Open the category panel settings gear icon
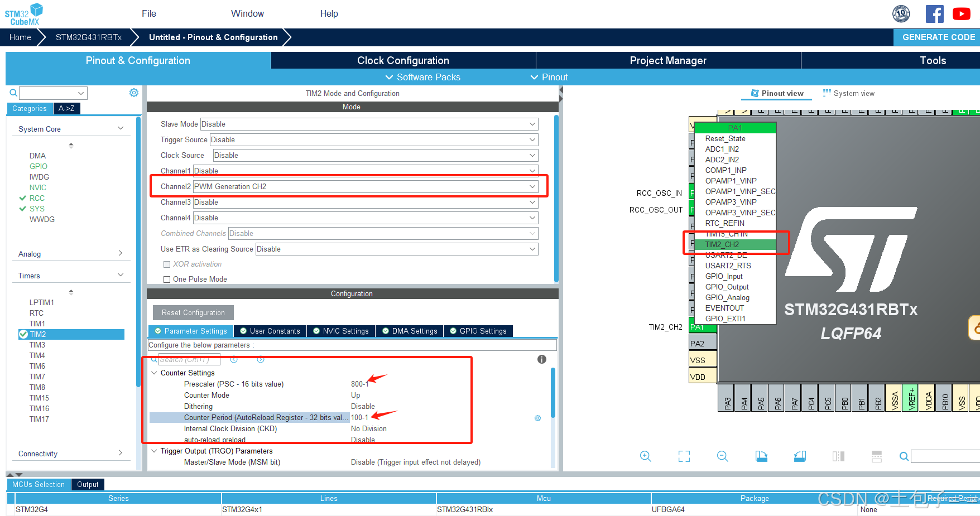Screen dimensions: 980x516 (134, 93)
